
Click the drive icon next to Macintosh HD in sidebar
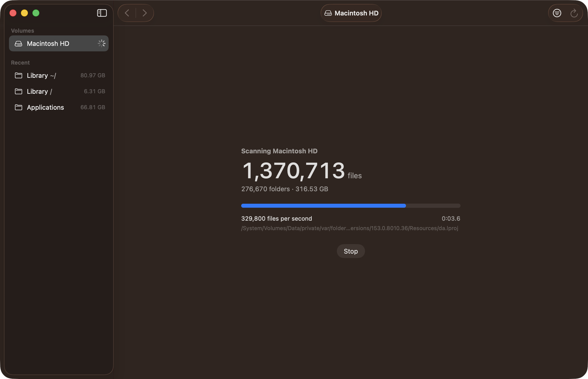coord(18,44)
